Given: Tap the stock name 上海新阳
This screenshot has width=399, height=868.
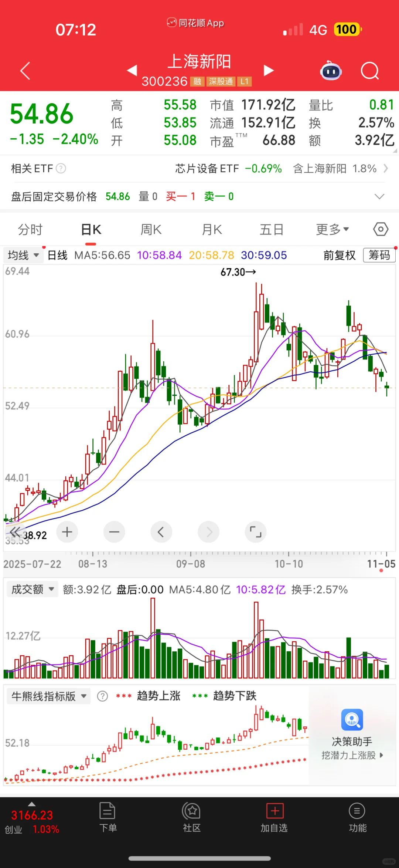Looking at the screenshot, I should coord(199,61).
